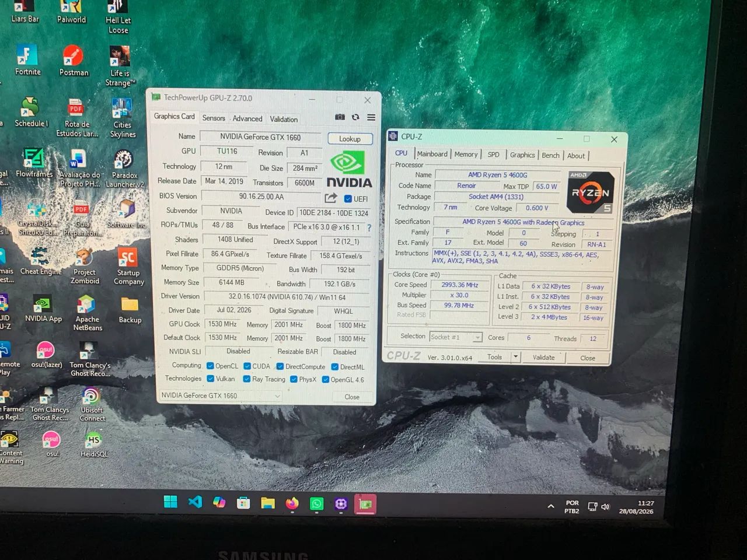
Task: Expand the GPU selection dropdown in GPU-Z
Action: (x=278, y=396)
